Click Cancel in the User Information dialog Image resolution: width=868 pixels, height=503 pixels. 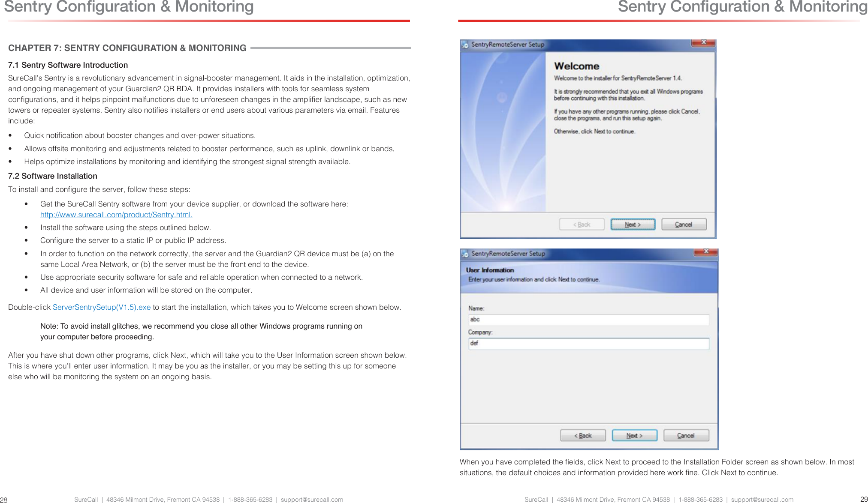tap(686, 435)
